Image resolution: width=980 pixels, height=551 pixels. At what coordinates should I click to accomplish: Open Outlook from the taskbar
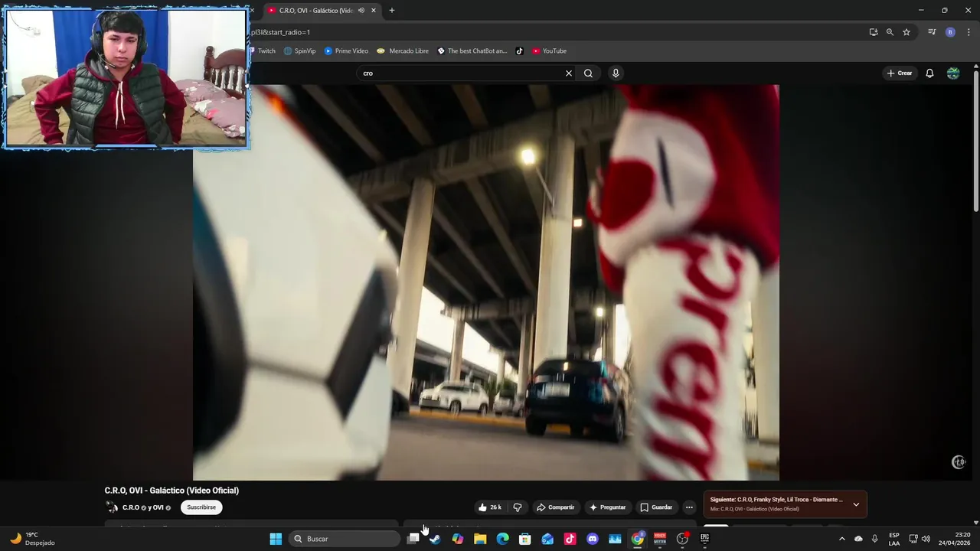[x=547, y=539]
